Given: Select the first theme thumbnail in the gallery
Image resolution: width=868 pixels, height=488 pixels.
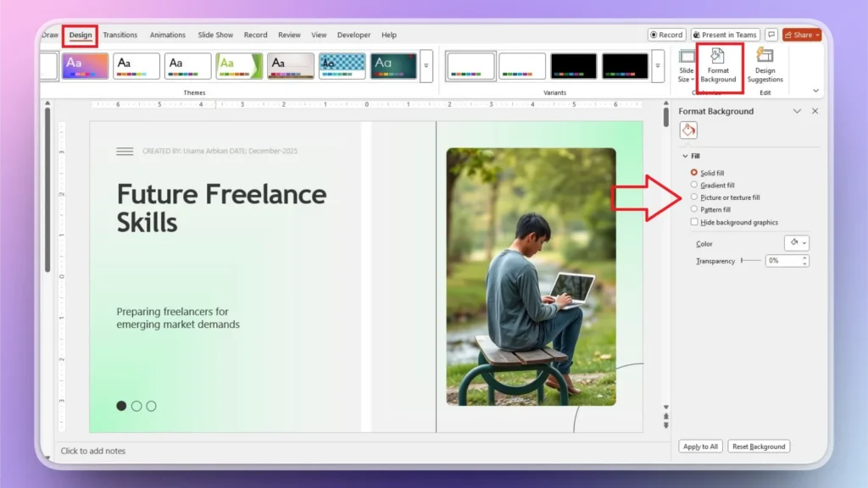Looking at the screenshot, I should coord(85,65).
